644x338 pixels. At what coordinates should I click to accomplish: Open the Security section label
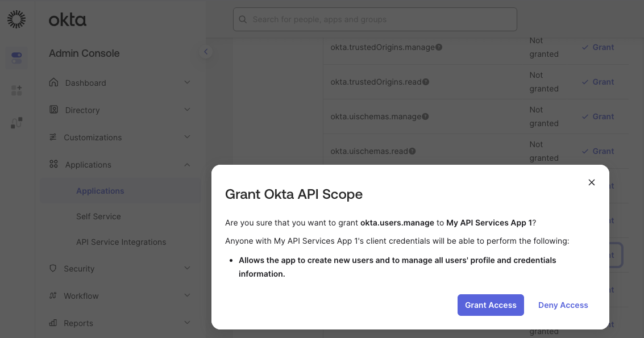pyautogui.click(x=79, y=269)
